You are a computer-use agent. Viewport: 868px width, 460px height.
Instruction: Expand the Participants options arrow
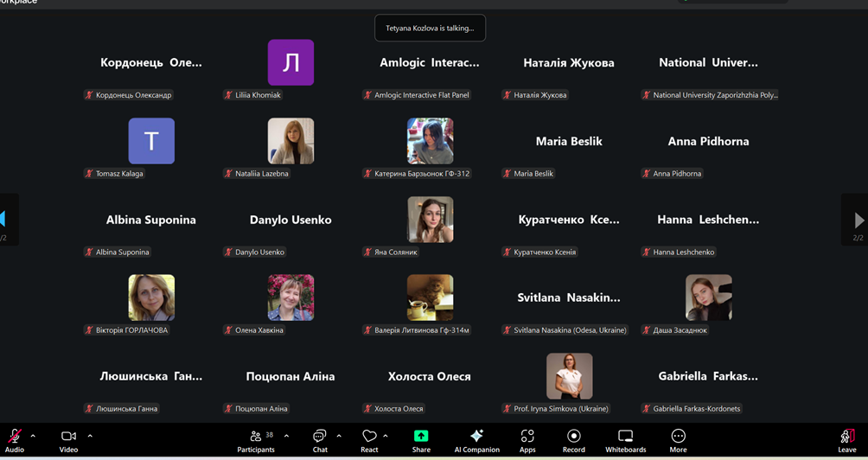286,436
